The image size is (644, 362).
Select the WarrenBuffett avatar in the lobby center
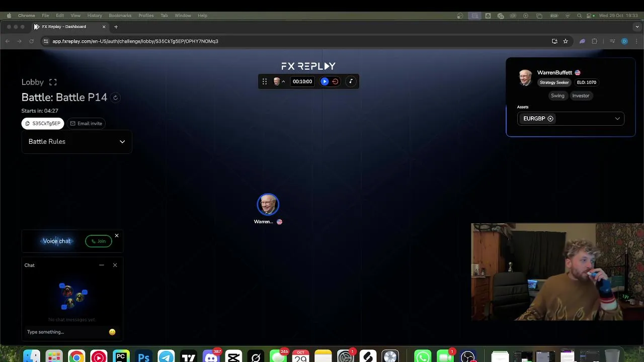268,205
